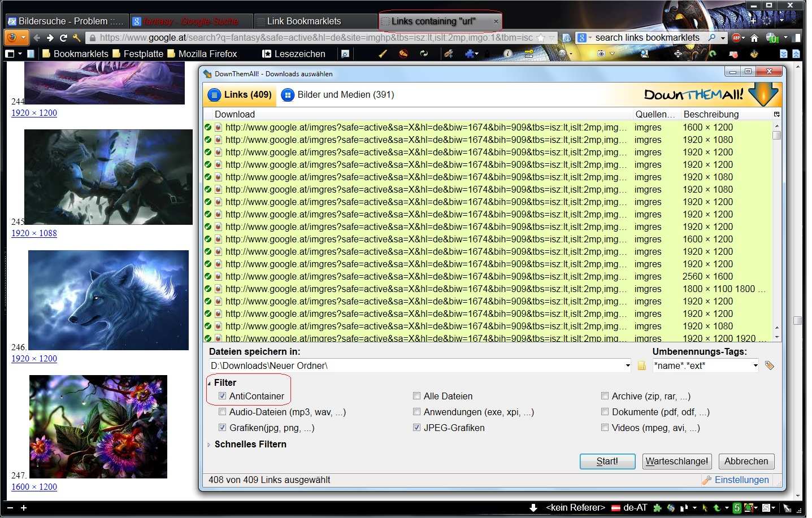Click the browser forward arrow

pyautogui.click(x=50, y=38)
